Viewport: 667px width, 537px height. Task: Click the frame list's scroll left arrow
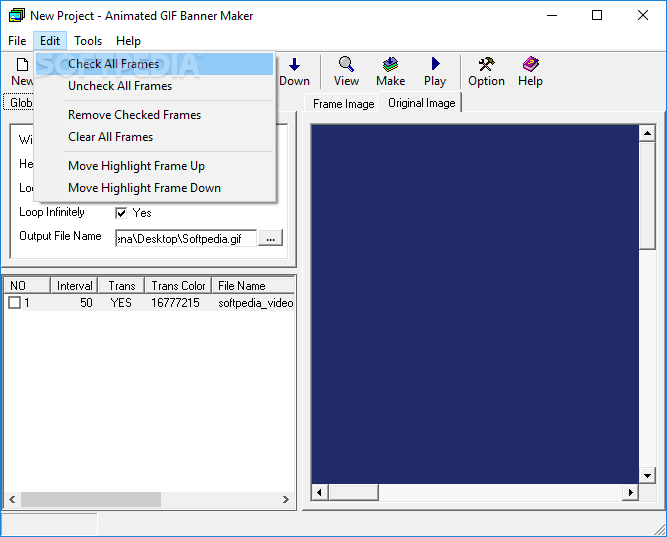(12, 500)
